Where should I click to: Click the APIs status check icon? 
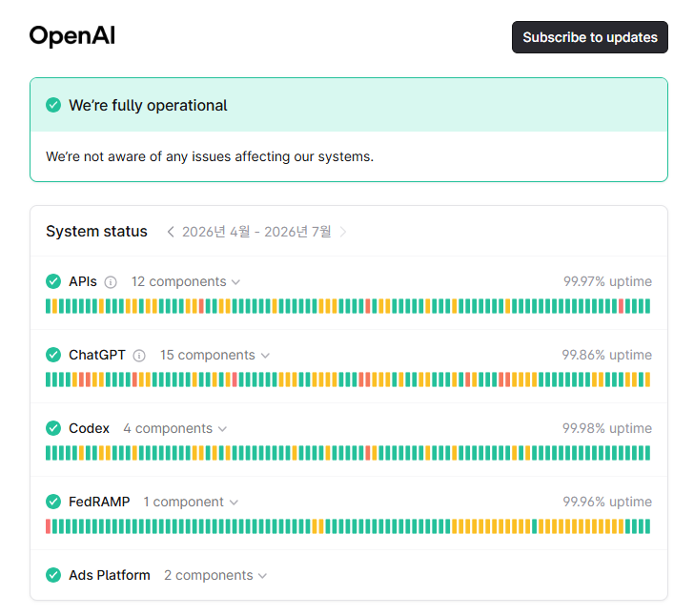click(53, 281)
